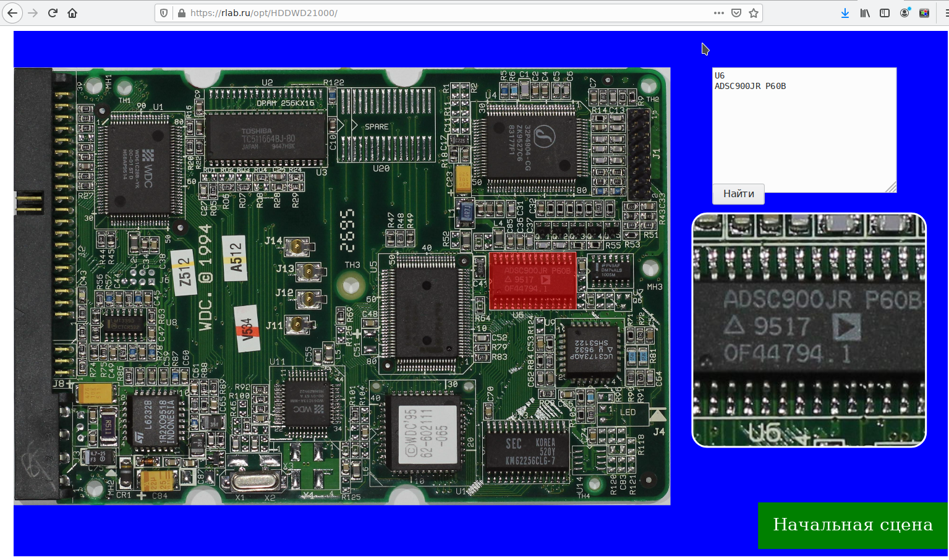Open the page actions three-dot menu
This screenshot has width=949, height=560.
point(718,13)
